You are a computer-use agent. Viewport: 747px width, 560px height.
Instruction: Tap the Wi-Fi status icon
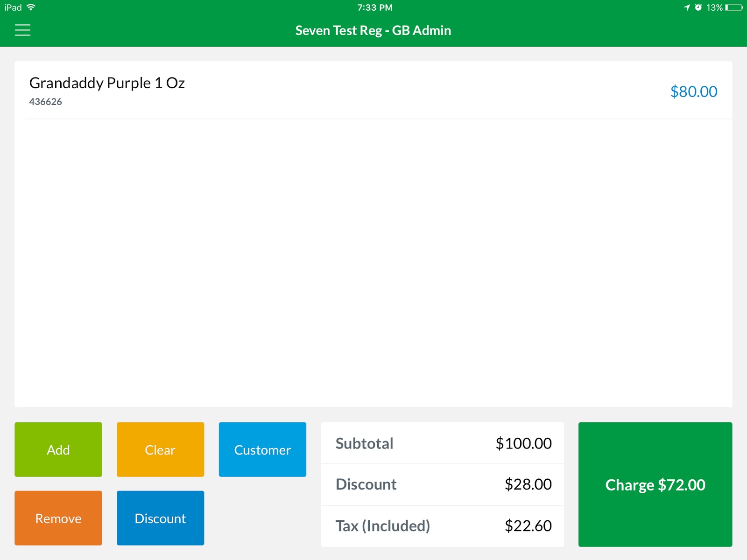click(31, 7)
